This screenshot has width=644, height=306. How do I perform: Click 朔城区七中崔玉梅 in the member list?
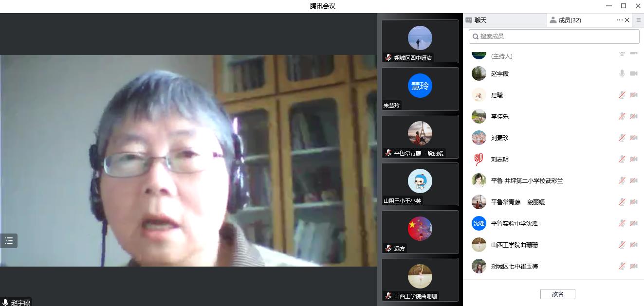pyautogui.click(x=514, y=266)
